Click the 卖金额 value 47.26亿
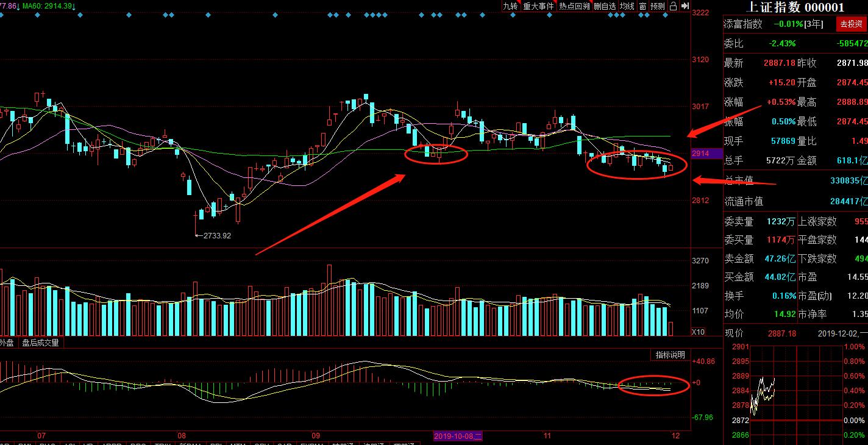Screen dimensions: 868x445 (x=780, y=258)
